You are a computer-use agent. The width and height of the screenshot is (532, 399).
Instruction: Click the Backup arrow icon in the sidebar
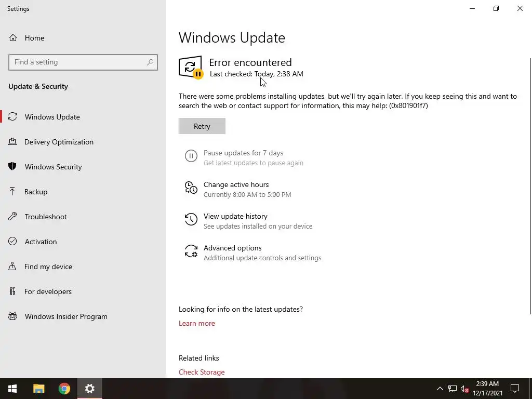12,191
